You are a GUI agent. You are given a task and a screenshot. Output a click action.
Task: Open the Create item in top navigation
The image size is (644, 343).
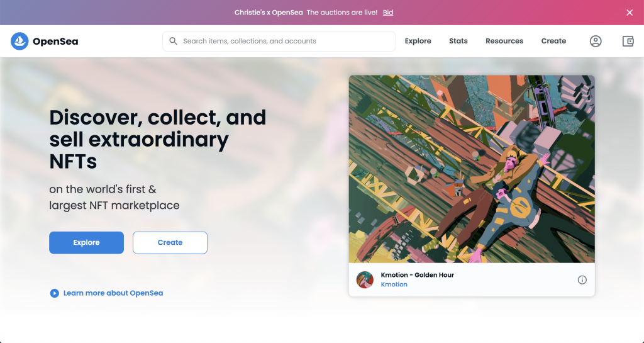point(553,41)
